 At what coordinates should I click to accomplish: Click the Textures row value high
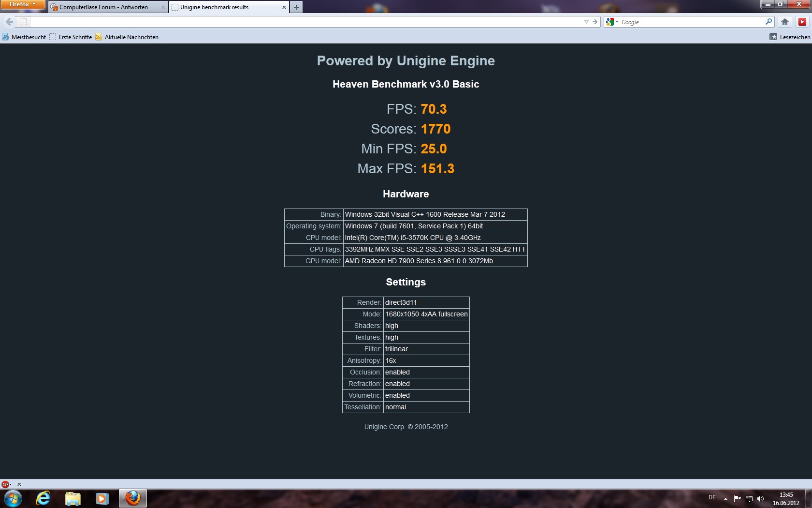coord(391,337)
